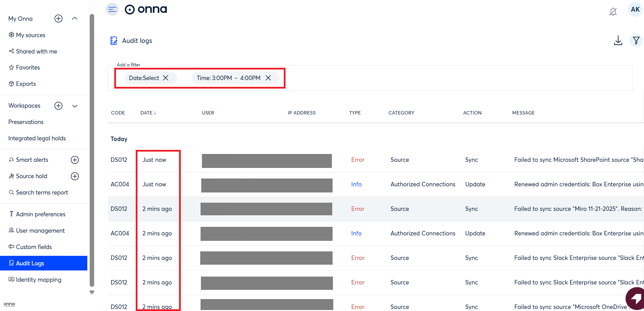The height and width of the screenshot is (311, 644).
Task: Click the download audit logs icon
Action: [x=618, y=41]
